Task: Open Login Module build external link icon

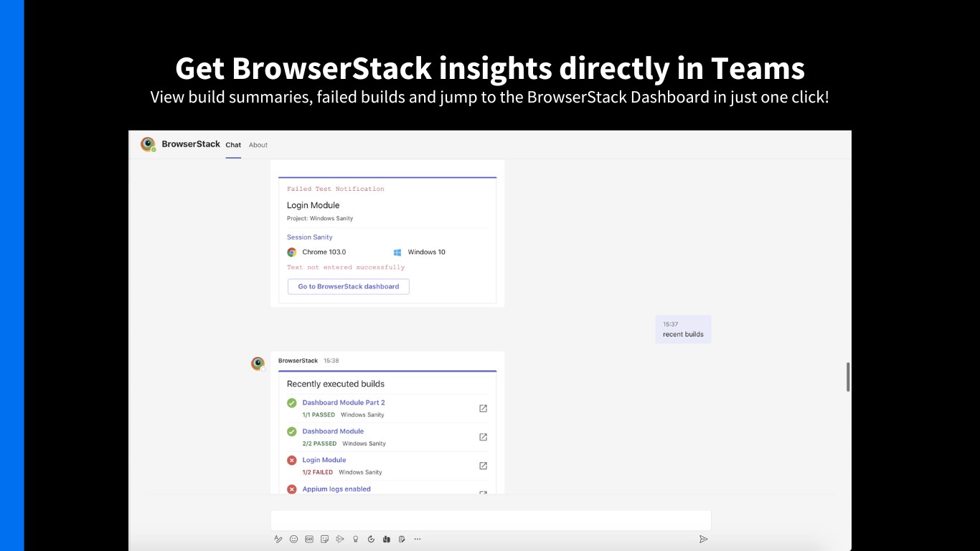Action: click(483, 466)
